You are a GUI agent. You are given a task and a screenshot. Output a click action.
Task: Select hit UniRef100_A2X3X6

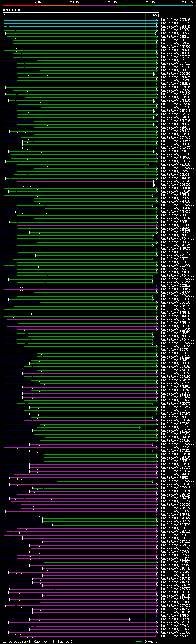(x=176, y=94)
